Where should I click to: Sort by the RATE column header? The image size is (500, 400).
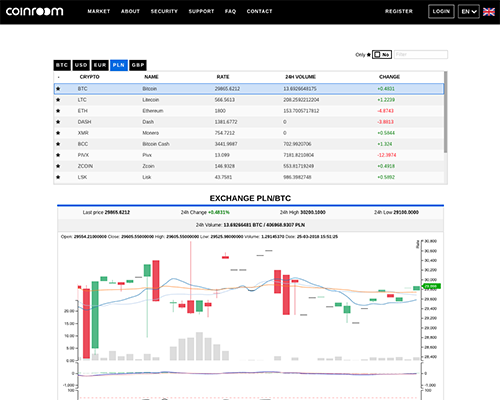click(x=223, y=77)
